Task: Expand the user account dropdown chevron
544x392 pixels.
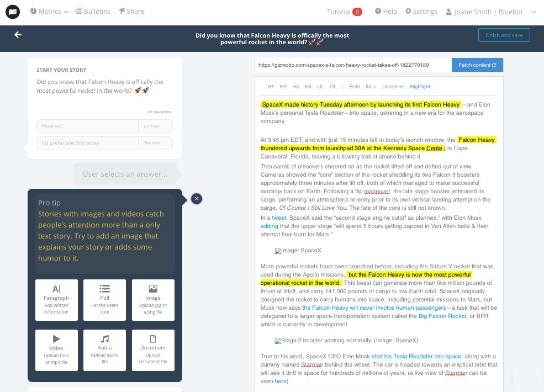Action: [534, 12]
